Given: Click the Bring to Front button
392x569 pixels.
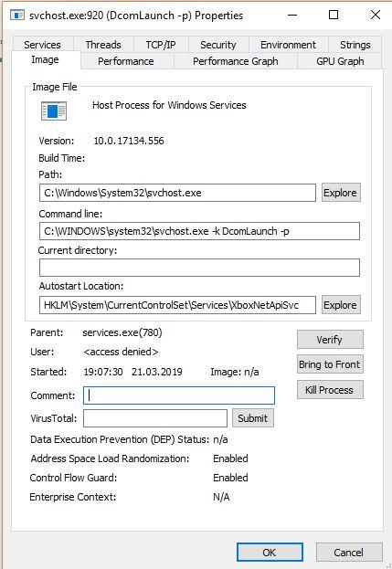Looking at the screenshot, I should coord(330,364).
